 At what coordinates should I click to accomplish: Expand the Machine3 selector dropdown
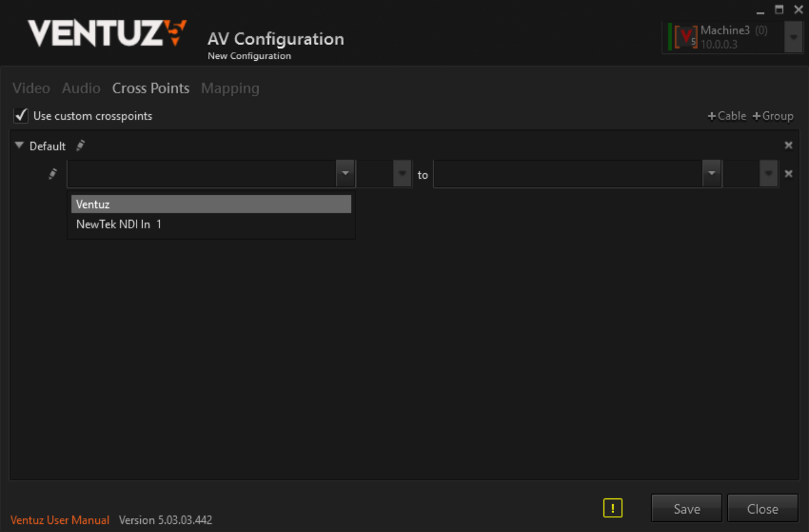click(x=793, y=37)
